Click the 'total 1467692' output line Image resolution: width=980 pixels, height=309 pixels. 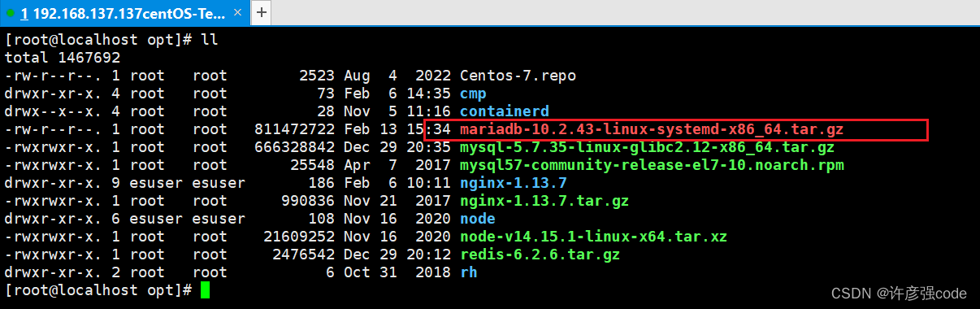pos(63,58)
